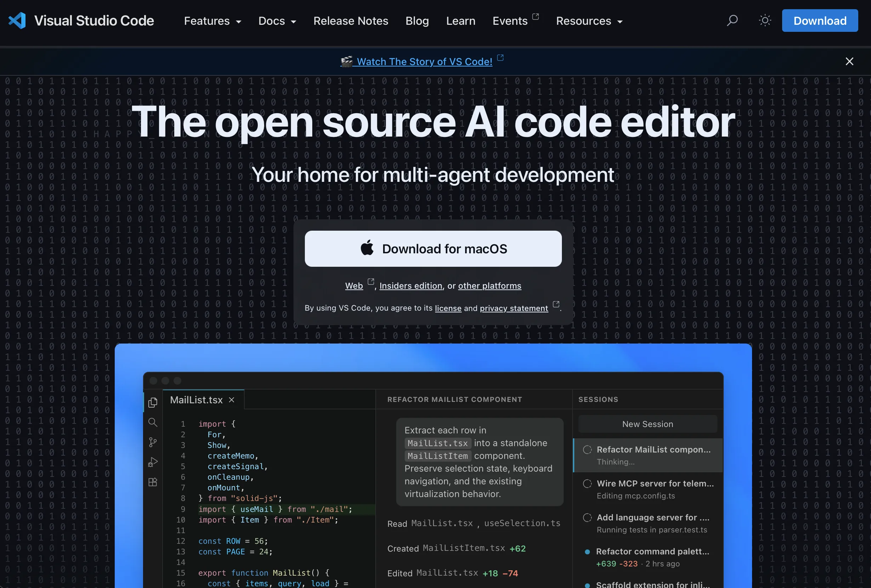Click the REFACTOR MAILLIST COMPONENT panel header
871x588 pixels.
[455, 400]
